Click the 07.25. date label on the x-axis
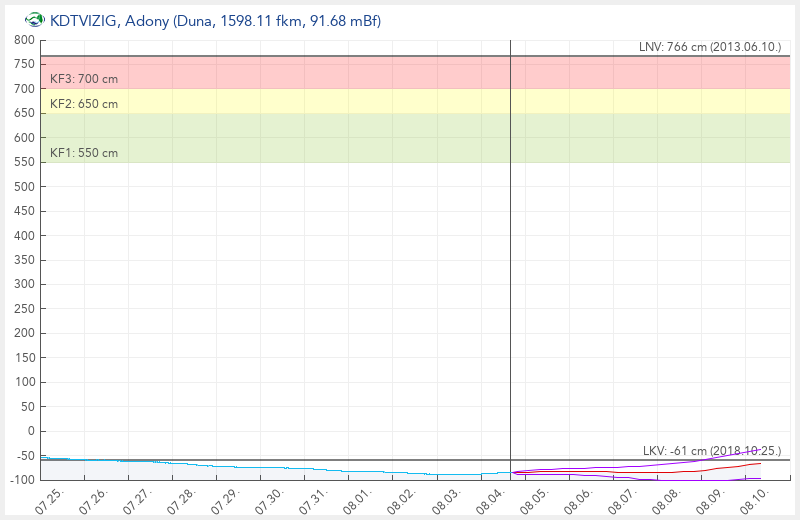This screenshot has width=800, height=520. [49, 500]
